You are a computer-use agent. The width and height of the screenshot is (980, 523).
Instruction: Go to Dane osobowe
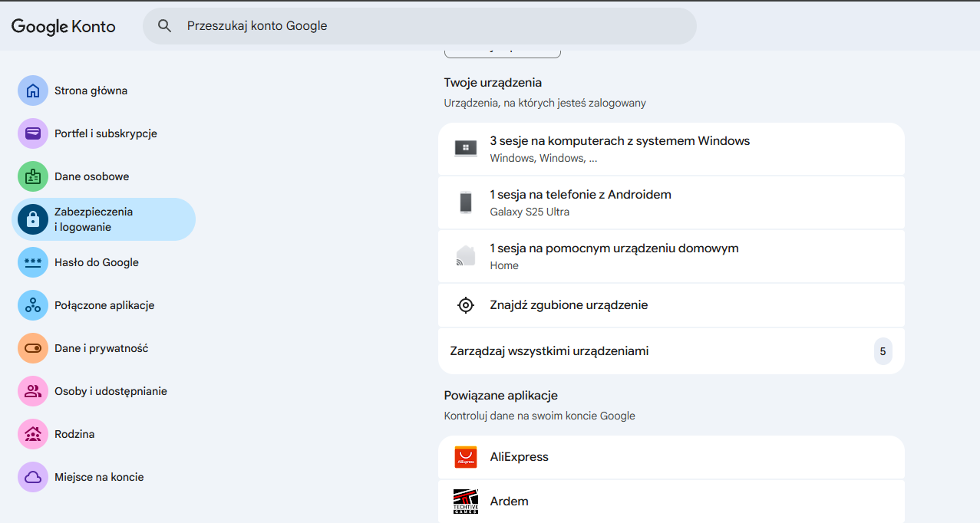tap(91, 176)
